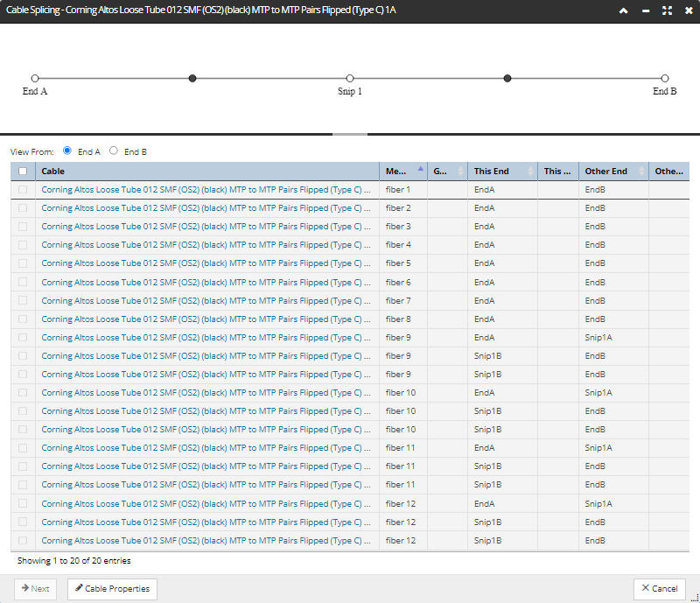The image size is (700, 603).
Task: Click the Next button
Action: pos(35,589)
